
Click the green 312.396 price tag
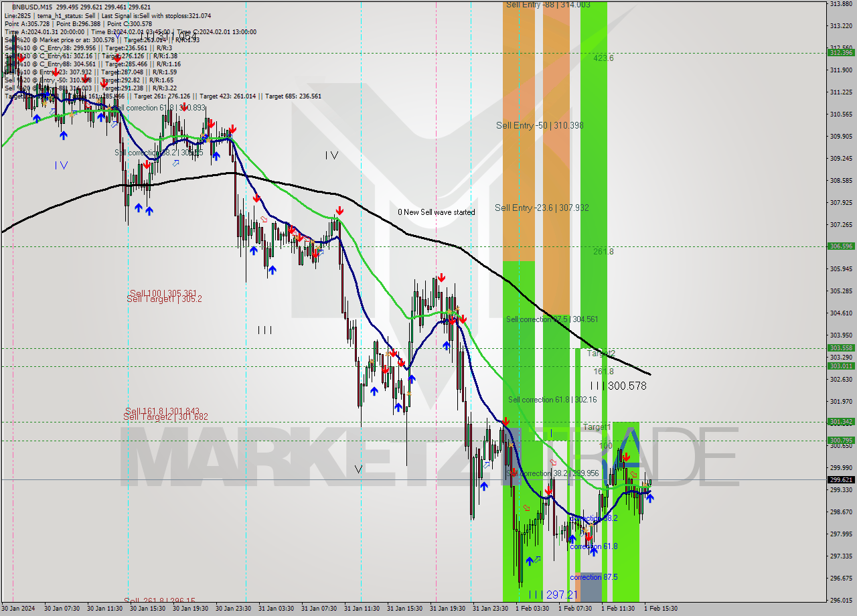840,52
